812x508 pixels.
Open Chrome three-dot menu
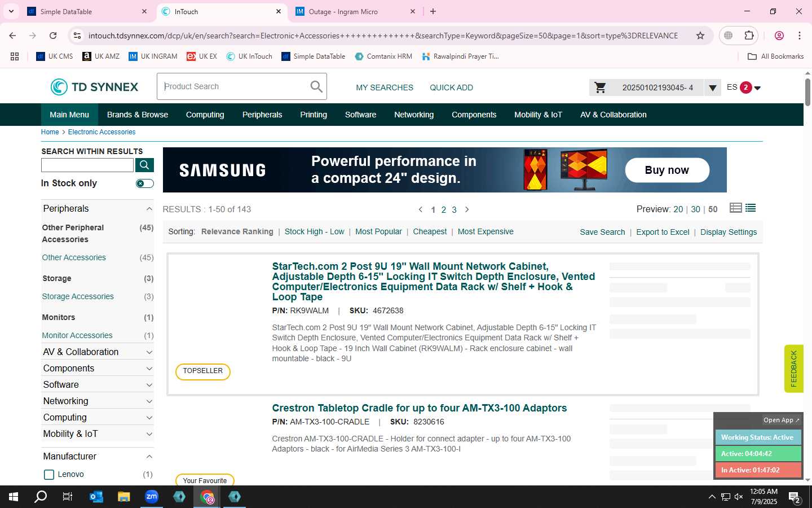[800, 36]
